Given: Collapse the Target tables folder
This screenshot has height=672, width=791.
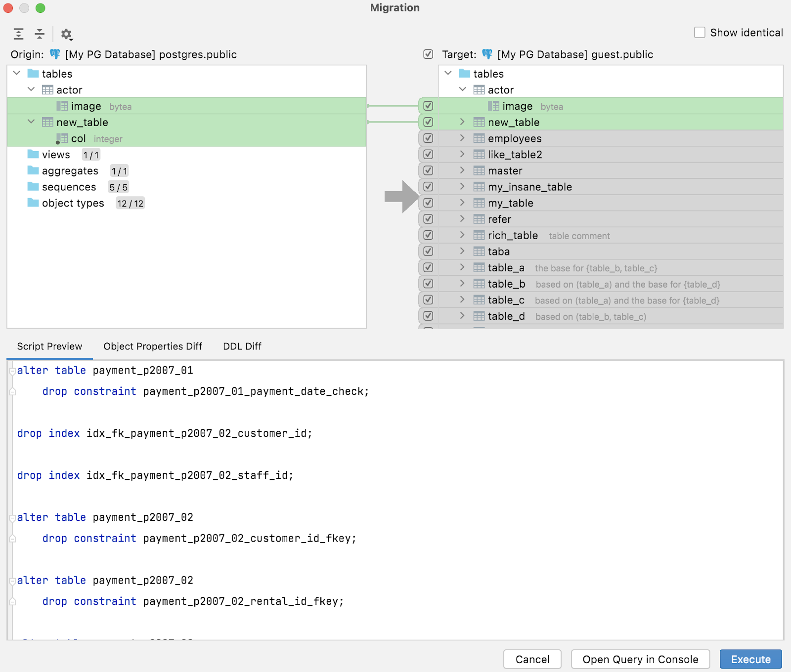Looking at the screenshot, I should [448, 73].
